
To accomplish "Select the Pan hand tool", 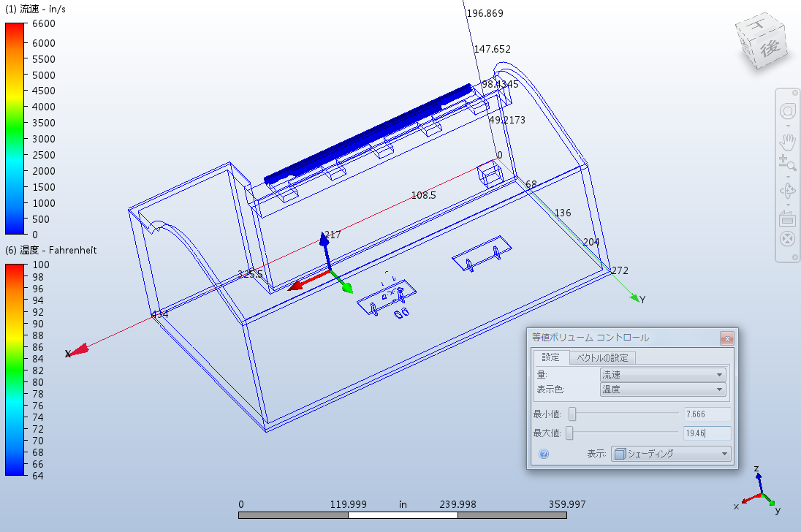I will click(788, 142).
